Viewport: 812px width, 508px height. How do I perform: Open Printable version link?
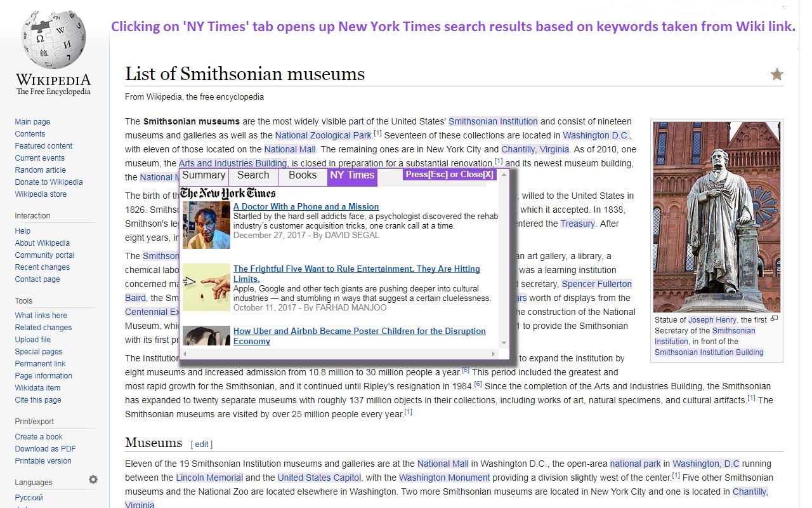(43, 461)
